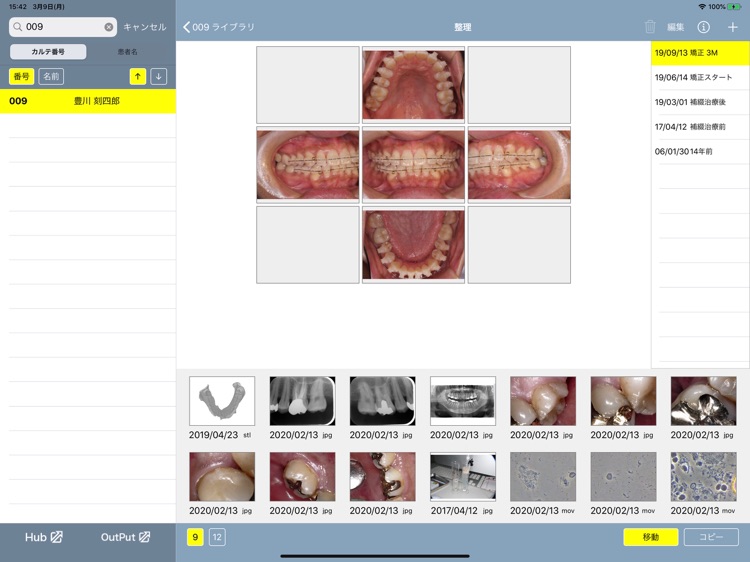Click in the 009 search field
Screen dimensions: 750x562
click(63, 27)
